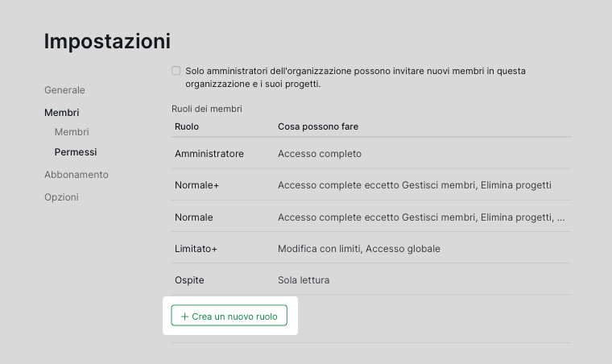Click the Crea un nuovo ruolo button

[229, 315]
